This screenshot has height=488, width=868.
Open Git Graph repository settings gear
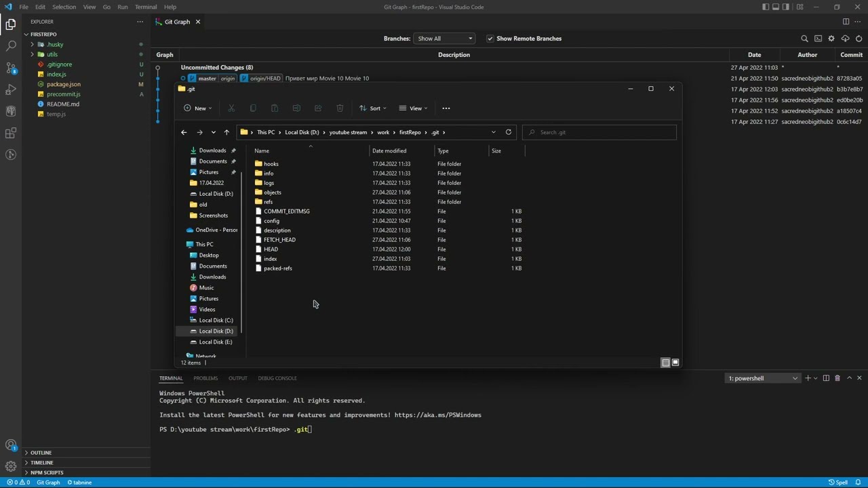pyautogui.click(x=831, y=39)
